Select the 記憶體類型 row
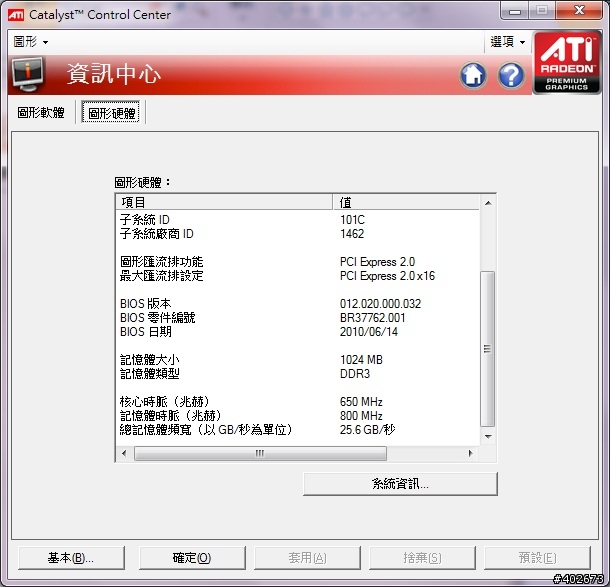The height and width of the screenshot is (587, 610). pos(298,373)
